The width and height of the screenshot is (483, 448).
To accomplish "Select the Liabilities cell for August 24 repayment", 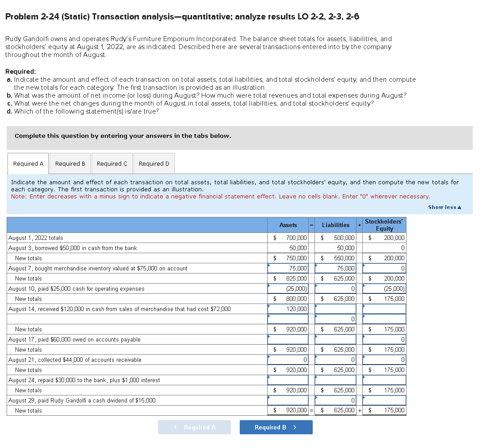I will tap(335, 380).
